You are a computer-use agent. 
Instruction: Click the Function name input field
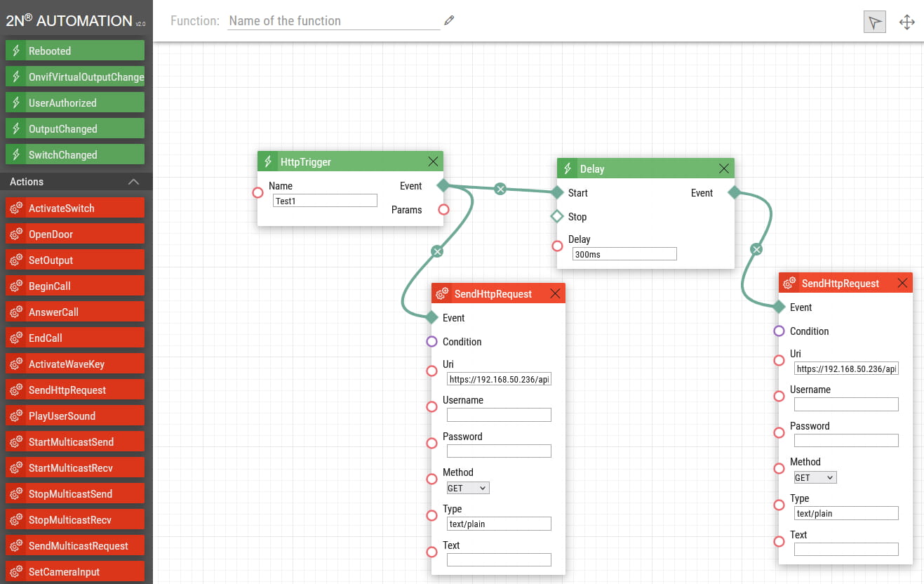coord(334,21)
